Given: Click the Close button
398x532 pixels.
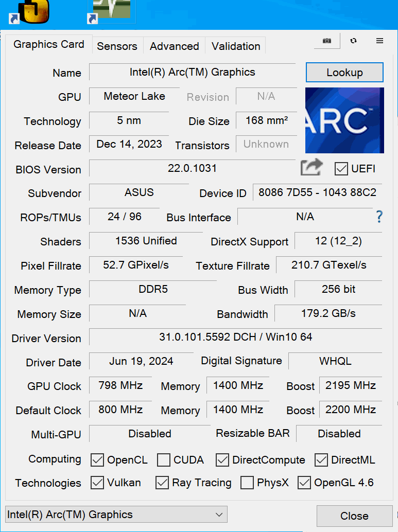Looking at the screenshot, I should [354, 516].
